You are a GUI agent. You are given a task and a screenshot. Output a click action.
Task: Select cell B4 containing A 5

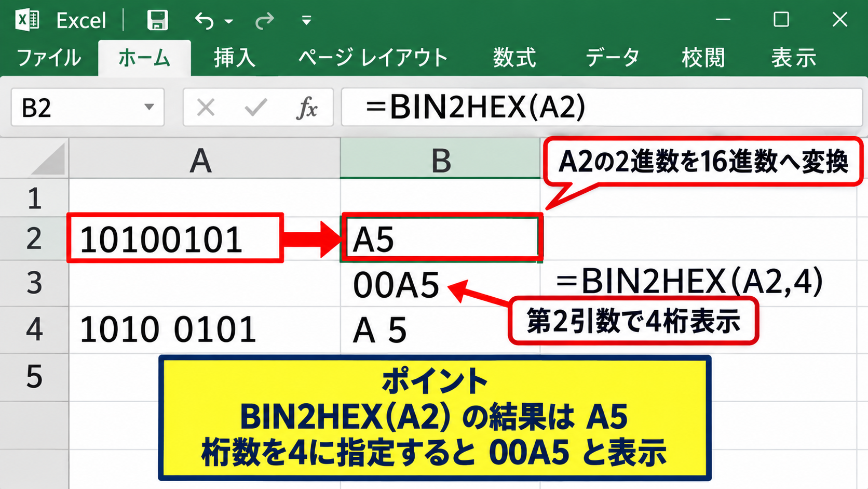pos(440,330)
